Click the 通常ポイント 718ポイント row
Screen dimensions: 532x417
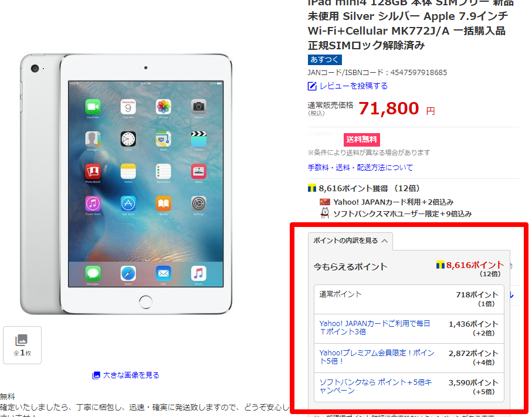[x=409, y=299]
